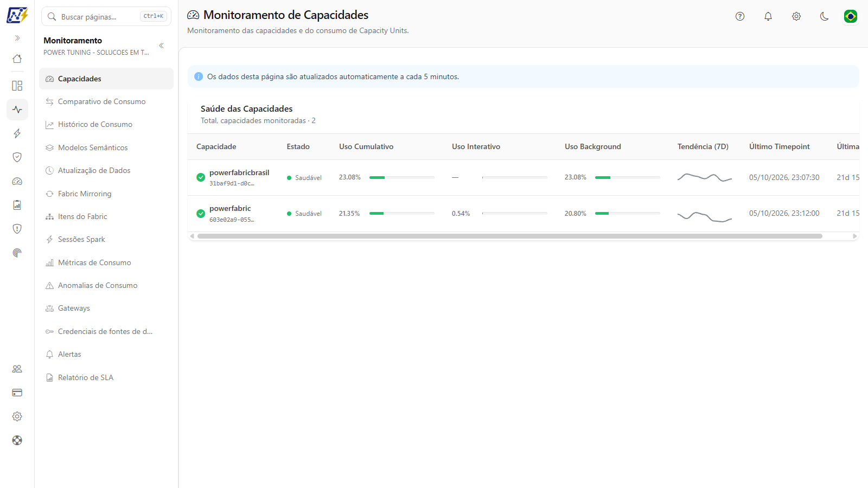The height and width of the screenshot is (488, 868).
Task: Collapse the Monitoramento side menu
Action: pyautogui.click(x=161, y=46)
